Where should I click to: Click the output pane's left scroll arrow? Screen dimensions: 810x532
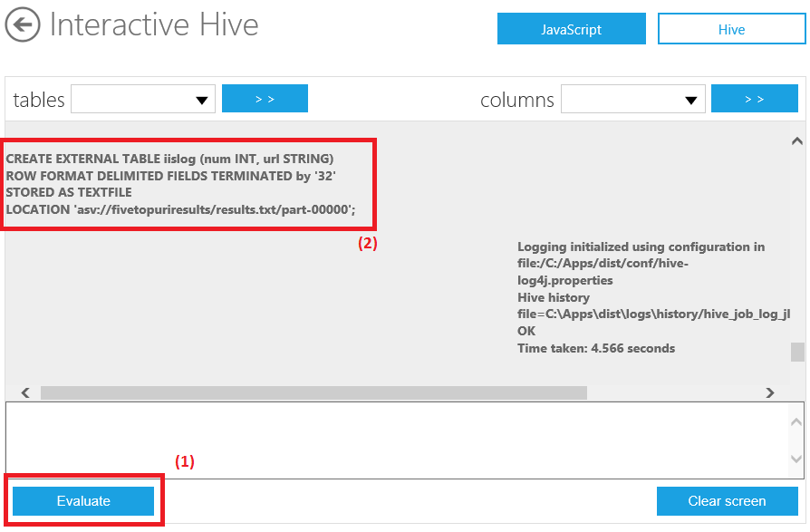[25, 393]
